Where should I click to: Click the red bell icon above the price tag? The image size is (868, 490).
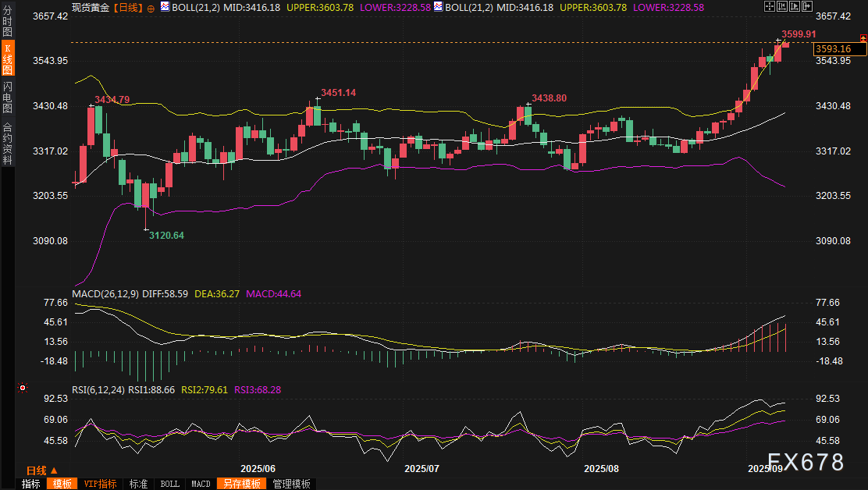coord(862,39)
